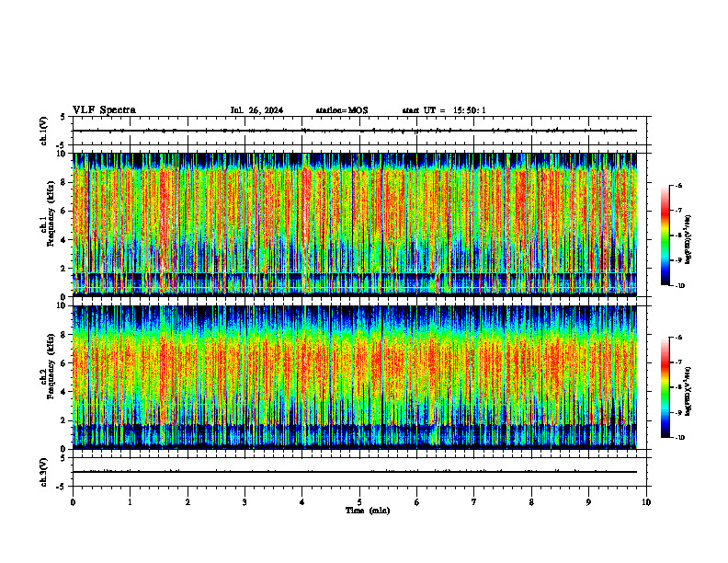Viewport: 728px width, 563px height.
Task: Click the "-10" label on ch.2 colorbar
Action: [x=679, y=438]
